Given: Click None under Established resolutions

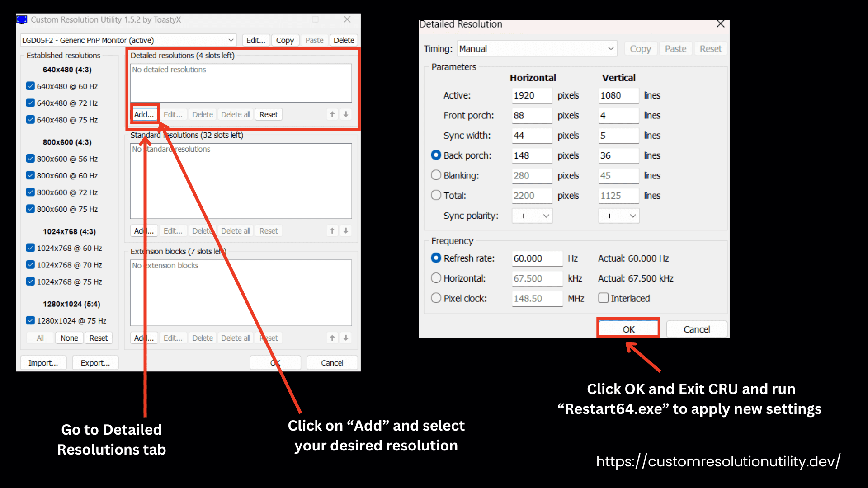Looking at the screenshot, I should (x=69, y=338).
